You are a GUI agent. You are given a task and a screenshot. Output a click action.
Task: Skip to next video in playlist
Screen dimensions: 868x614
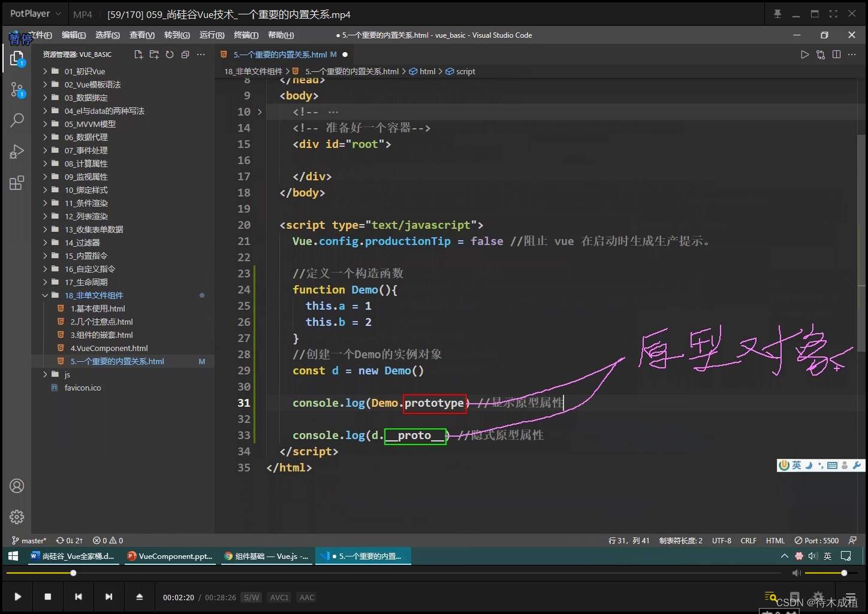pos(108,597)
